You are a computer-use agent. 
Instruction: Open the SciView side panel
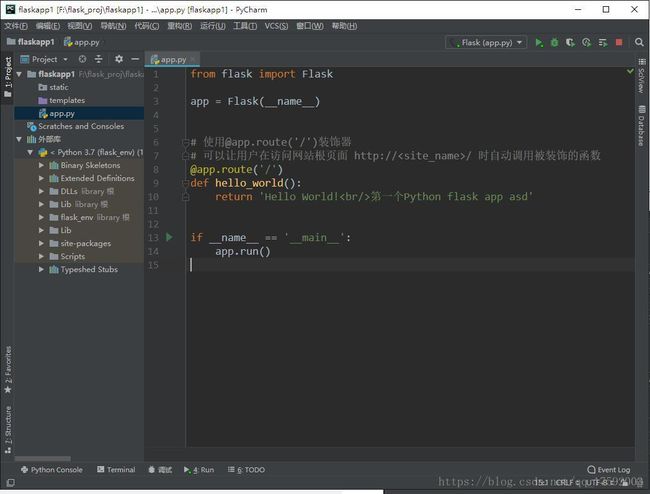click(x=641, y=75)
